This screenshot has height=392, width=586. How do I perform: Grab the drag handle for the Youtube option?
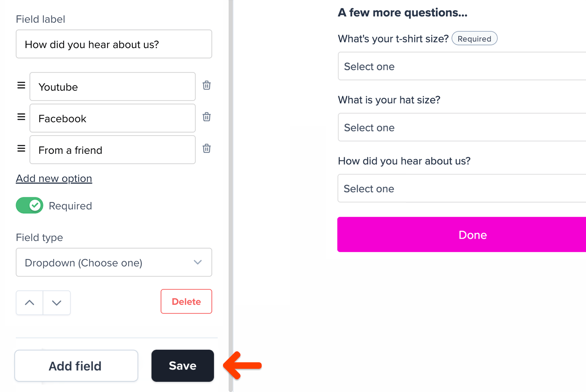click(x=21, y=85)
